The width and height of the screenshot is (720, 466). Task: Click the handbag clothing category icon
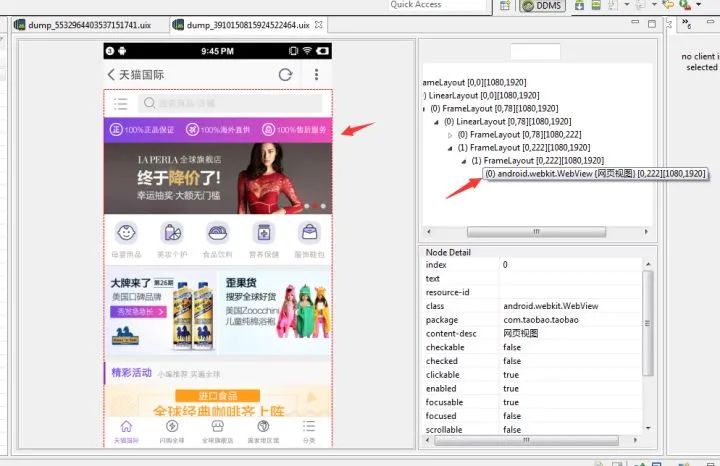(310, 233)
